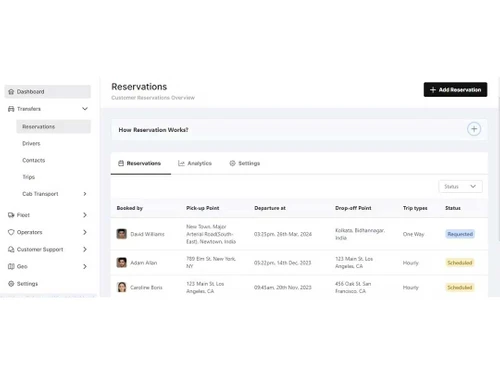This screenshot has width=500, height=375.
Task: Collapse the Transfers menu chevron
Action: point(85,109)
